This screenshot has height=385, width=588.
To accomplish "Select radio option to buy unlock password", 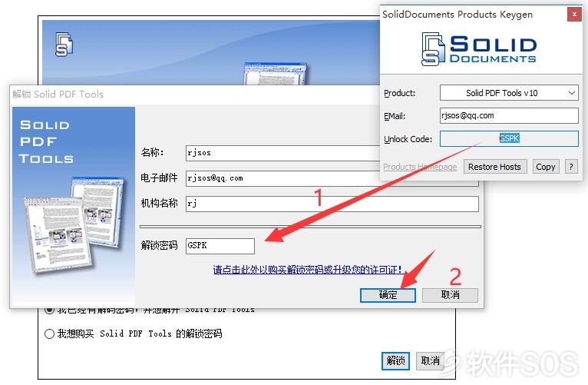I will (x=49, y=334).
